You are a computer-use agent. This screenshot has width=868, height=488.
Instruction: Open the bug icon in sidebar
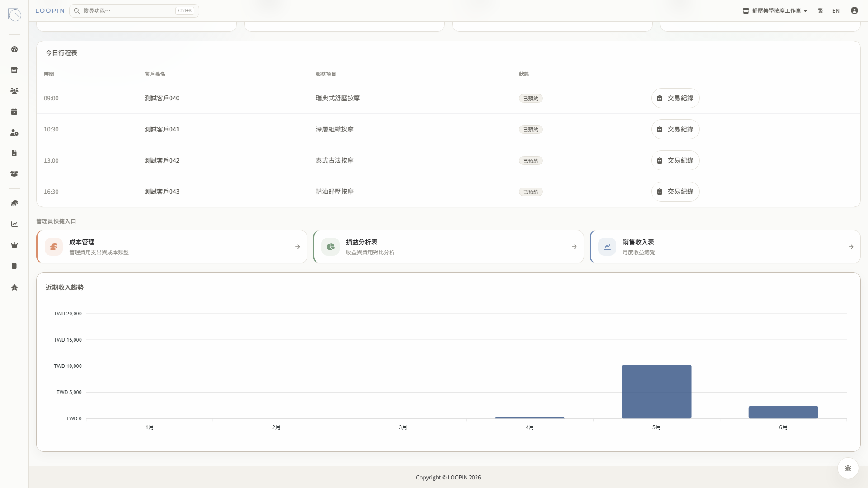point(14,287)
